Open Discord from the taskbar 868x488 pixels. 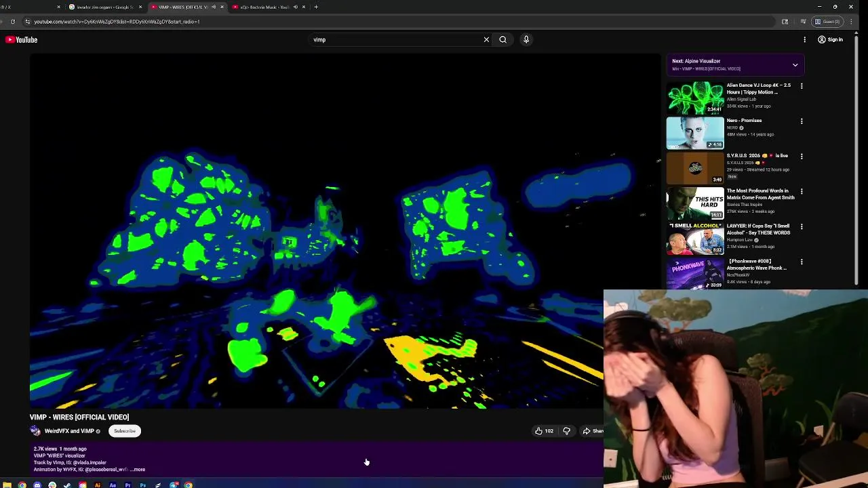point(37,485)
